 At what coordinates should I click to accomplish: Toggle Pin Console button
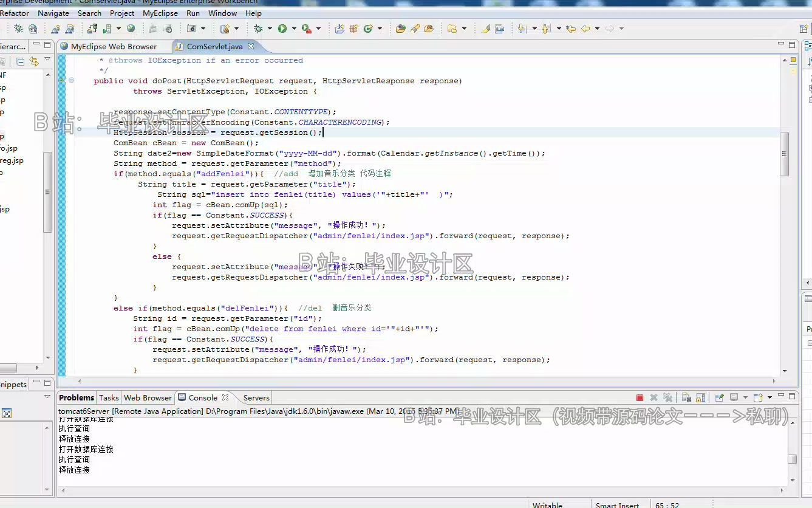click(x=719, y=397)
